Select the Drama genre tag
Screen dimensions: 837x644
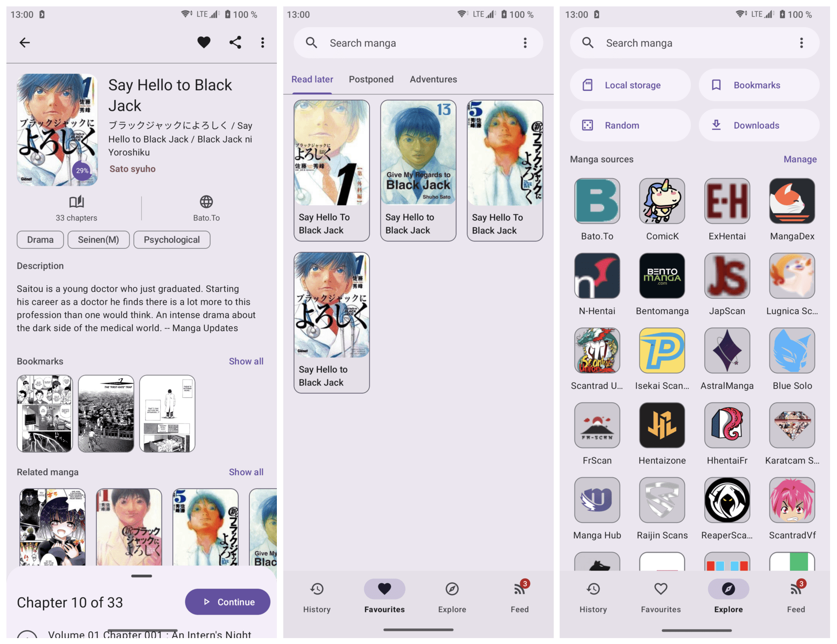point(40,240)
